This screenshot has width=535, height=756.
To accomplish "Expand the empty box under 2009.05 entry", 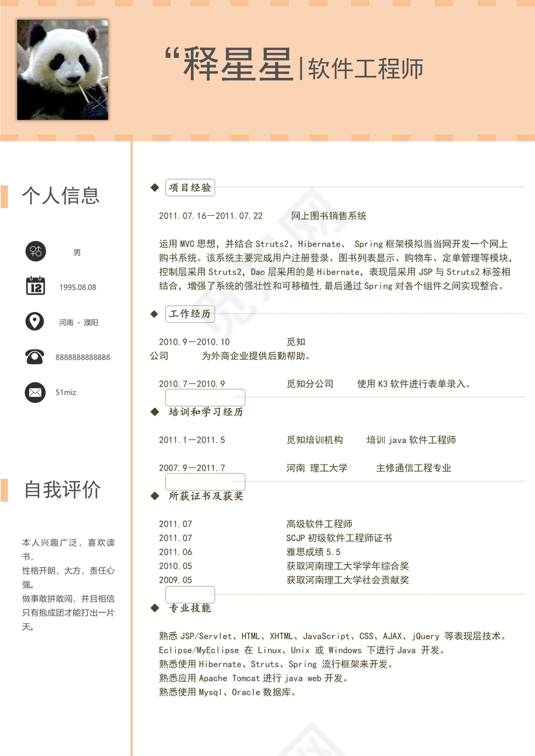I will click(190, 594).
